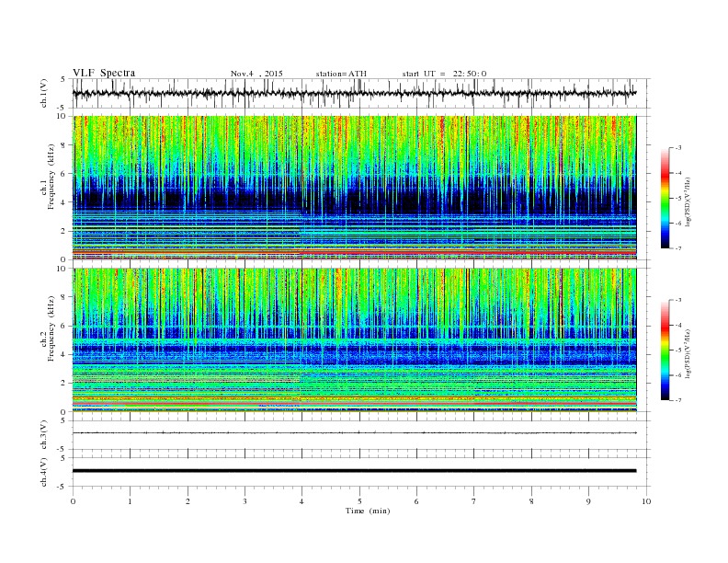Select the "Nov.4 , 2015" date text
Viewport: 728px width, 563px height.
point(256,74)
